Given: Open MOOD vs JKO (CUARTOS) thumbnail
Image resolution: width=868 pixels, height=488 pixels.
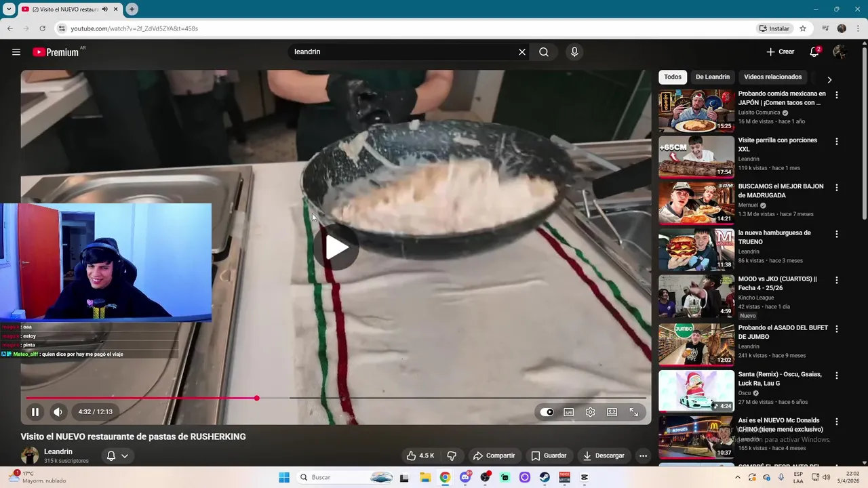Looking at the screenshot, I should coord(696,296).
